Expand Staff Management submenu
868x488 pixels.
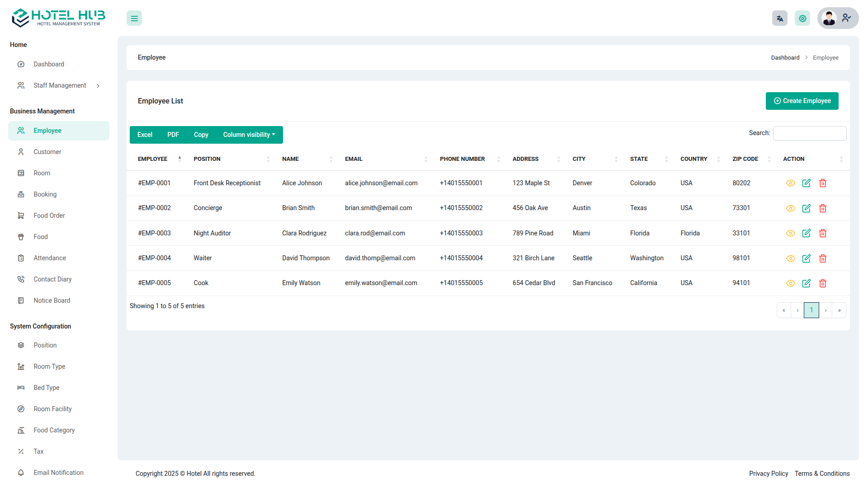[60, 85]
